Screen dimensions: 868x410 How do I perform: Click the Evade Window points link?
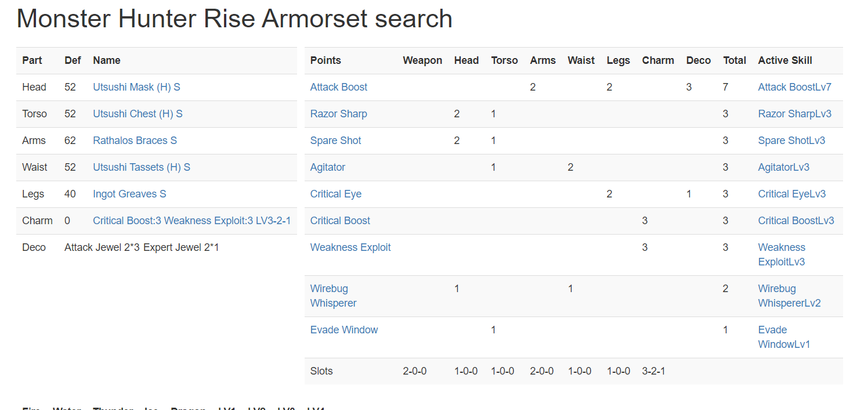point(344,330)
